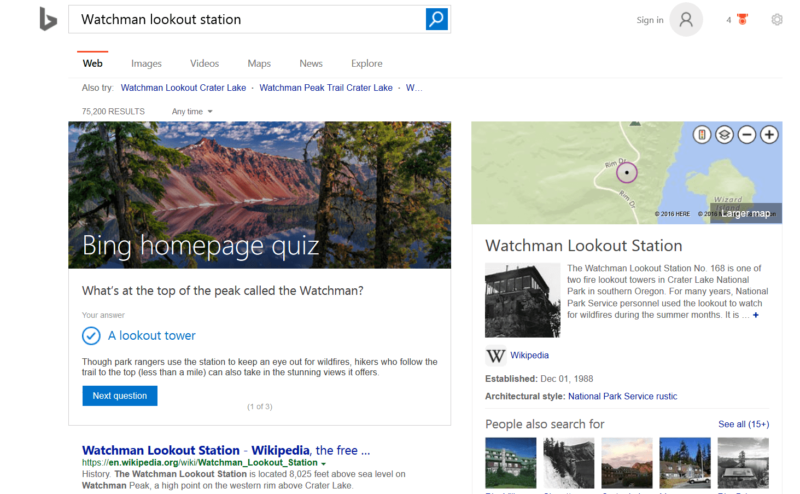
Task: Open Watchman Lookout Station Wikipedia result title
Action: pos(226,450)
